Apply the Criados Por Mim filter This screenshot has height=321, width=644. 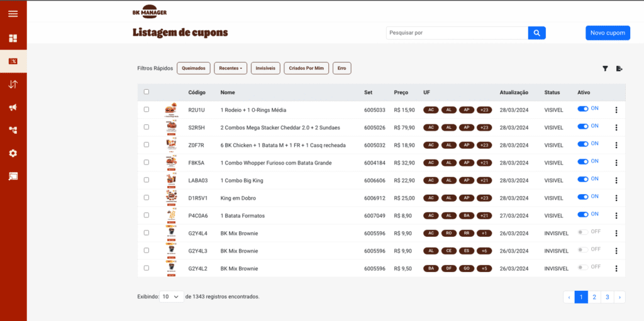coord(306,68)
